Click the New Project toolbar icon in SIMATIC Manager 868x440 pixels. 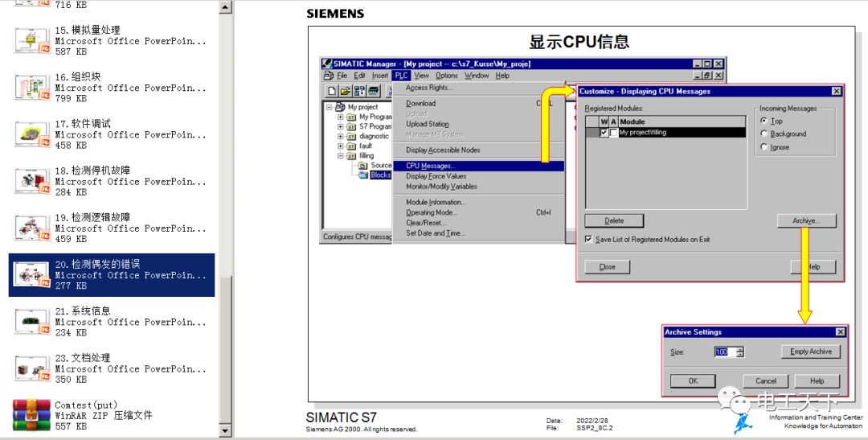tap(331, 91)
